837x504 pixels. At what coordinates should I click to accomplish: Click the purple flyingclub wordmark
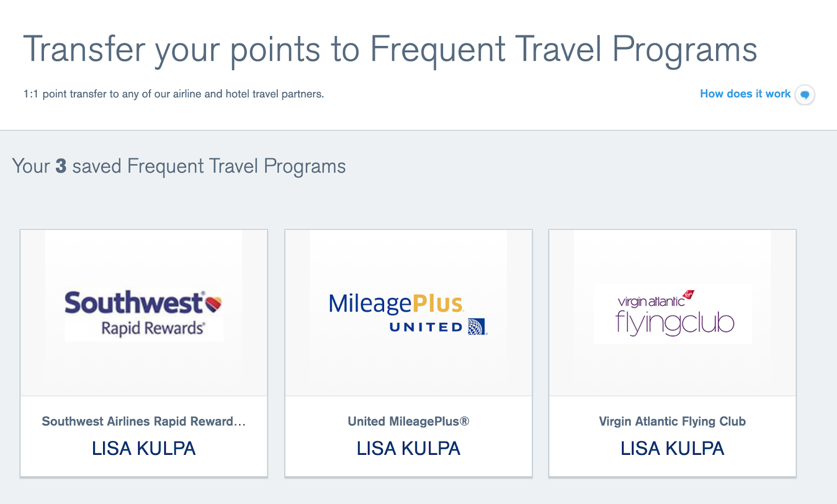coord(675,323)
